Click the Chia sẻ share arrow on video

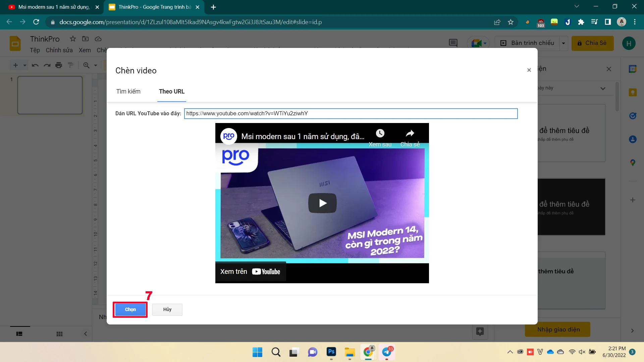tap(410, 133)
